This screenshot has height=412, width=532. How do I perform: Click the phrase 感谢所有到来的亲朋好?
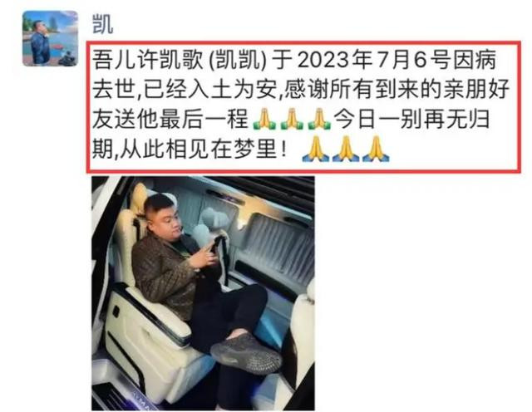[397, 90]
